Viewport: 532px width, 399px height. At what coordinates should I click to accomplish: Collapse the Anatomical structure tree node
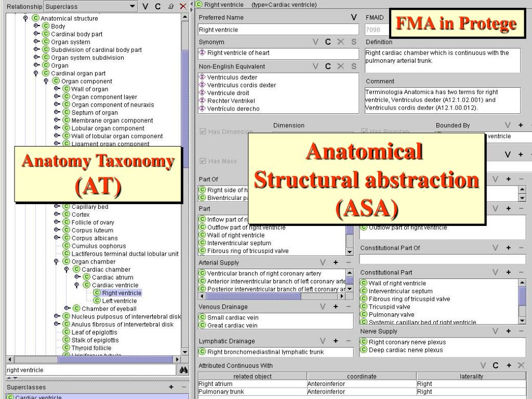25,18
